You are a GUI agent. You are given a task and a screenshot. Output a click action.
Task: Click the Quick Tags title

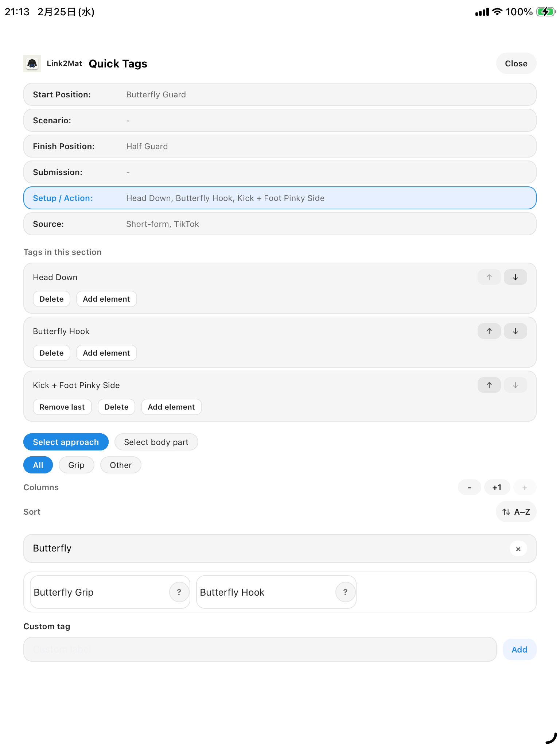tap(118, 64)
